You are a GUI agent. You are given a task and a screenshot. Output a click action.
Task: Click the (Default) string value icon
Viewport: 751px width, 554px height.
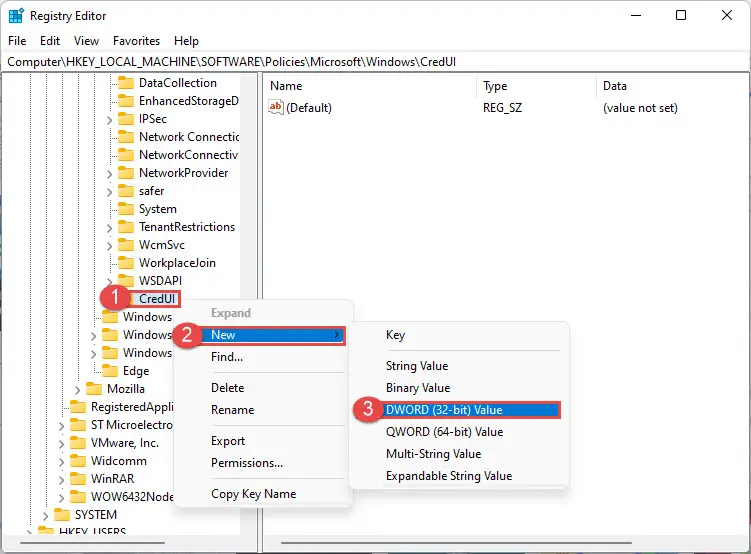tap(275, 107)
